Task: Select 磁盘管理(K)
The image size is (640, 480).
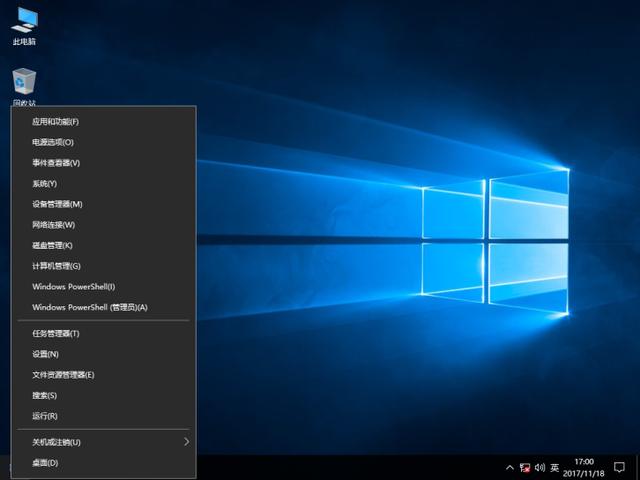Action: click(103, 245)
